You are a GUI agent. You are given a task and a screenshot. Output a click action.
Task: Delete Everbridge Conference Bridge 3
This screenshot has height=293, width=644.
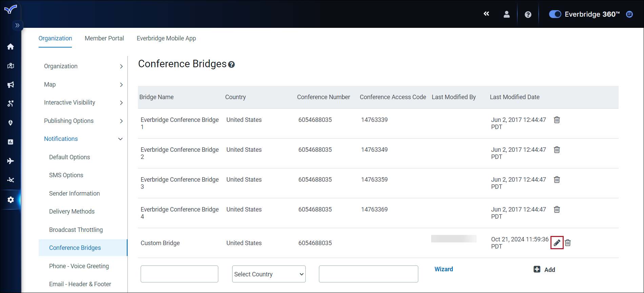pyautogui.click(x=557, y=180)
